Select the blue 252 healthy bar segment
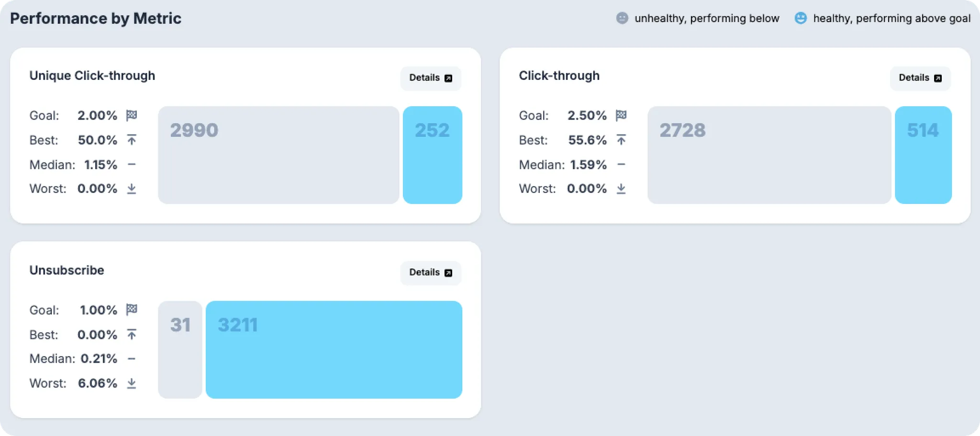 433,155
